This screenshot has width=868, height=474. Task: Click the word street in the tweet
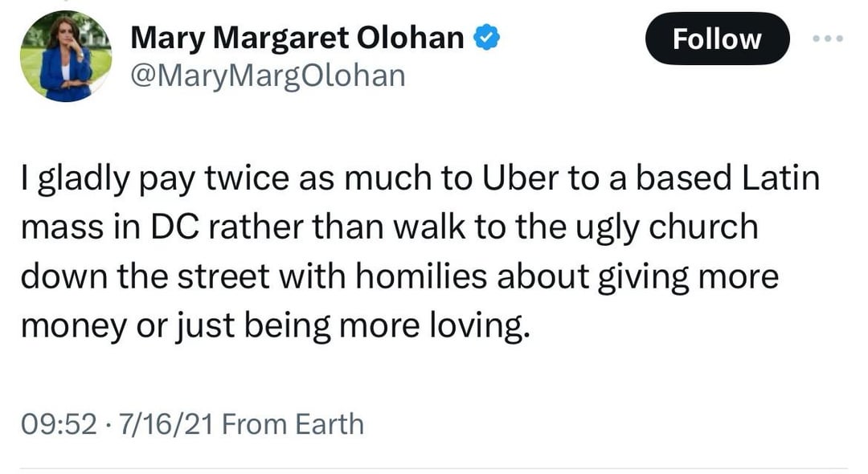tap(219, 276)
